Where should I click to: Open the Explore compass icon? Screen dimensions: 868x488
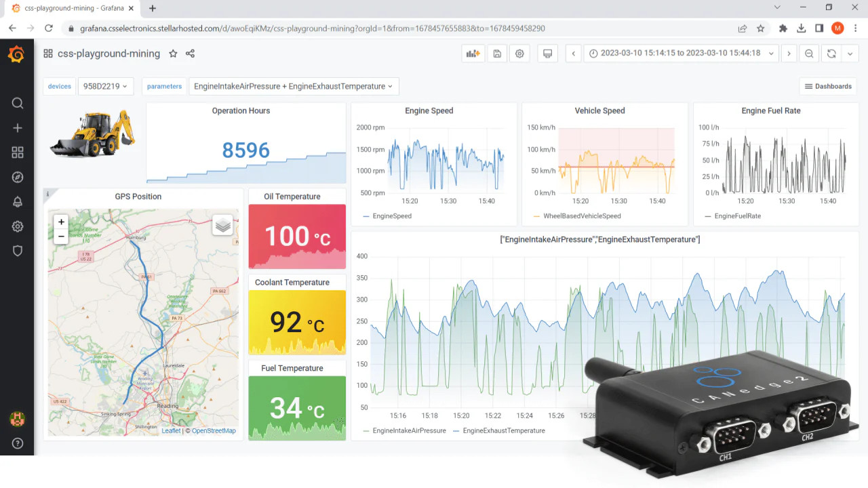(x=18, y=178)
